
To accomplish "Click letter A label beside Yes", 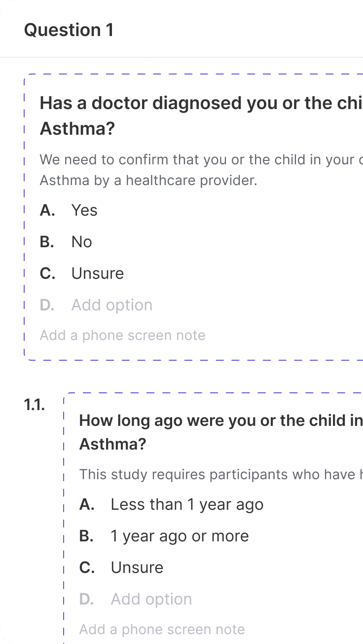I will pyautogui.click(x=47, y=210).
